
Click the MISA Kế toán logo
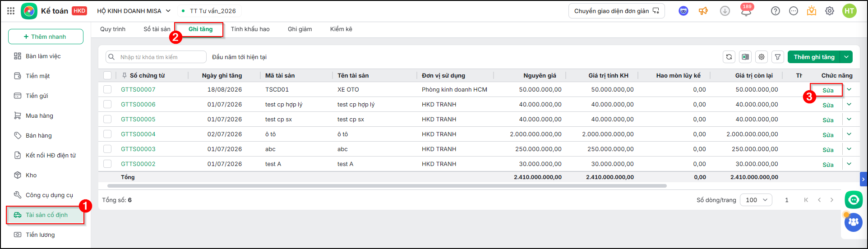[x=29, y=11]
